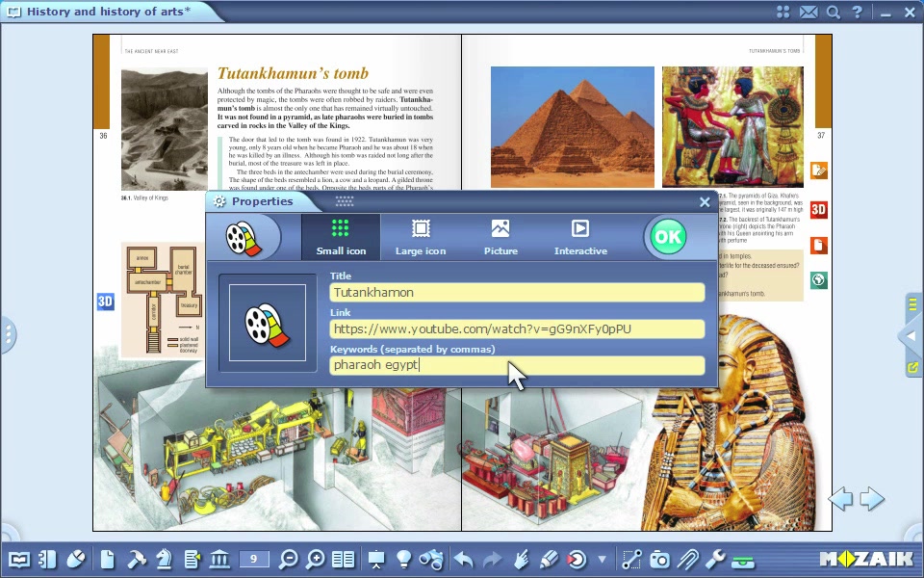Screen dimensions: 924x578
Task: Click the zoom in magnifier icon
Action: (316, 559)
